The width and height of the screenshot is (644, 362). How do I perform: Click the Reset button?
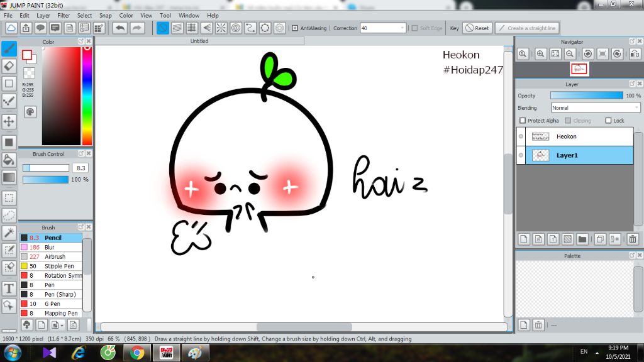pyautogui.click(x=477, y=28)
